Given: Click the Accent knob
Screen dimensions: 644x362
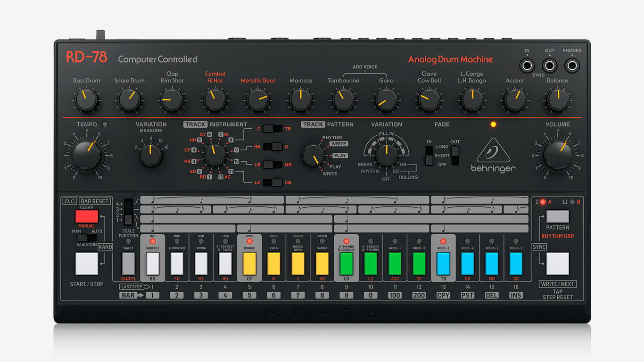Looking at the screenshot, I should pos(515,99).
